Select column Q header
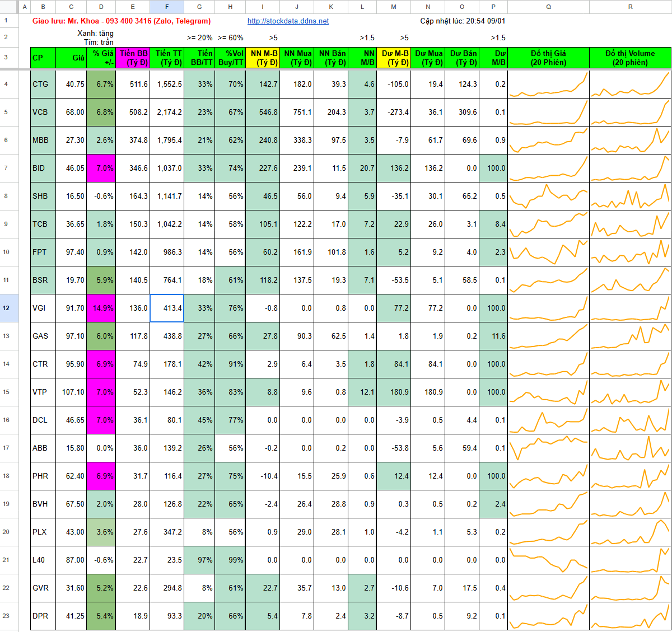Screen dimensions: 672x632 tap(548, 7)
